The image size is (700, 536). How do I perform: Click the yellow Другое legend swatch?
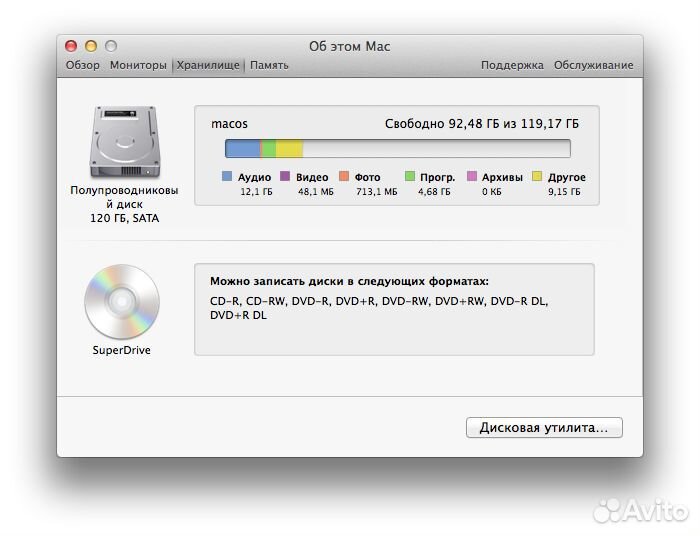coord(537,176)
